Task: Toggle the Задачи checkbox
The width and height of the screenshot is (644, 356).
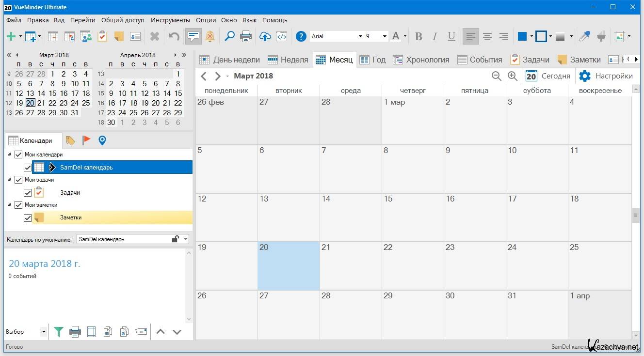Action: [28, 193]
